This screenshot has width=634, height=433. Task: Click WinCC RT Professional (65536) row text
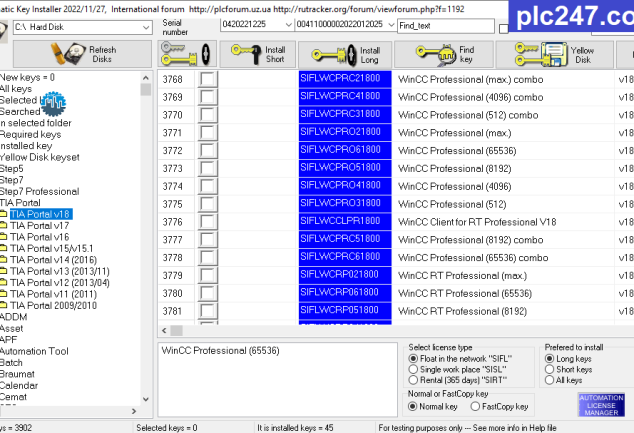tap(465, 294)
